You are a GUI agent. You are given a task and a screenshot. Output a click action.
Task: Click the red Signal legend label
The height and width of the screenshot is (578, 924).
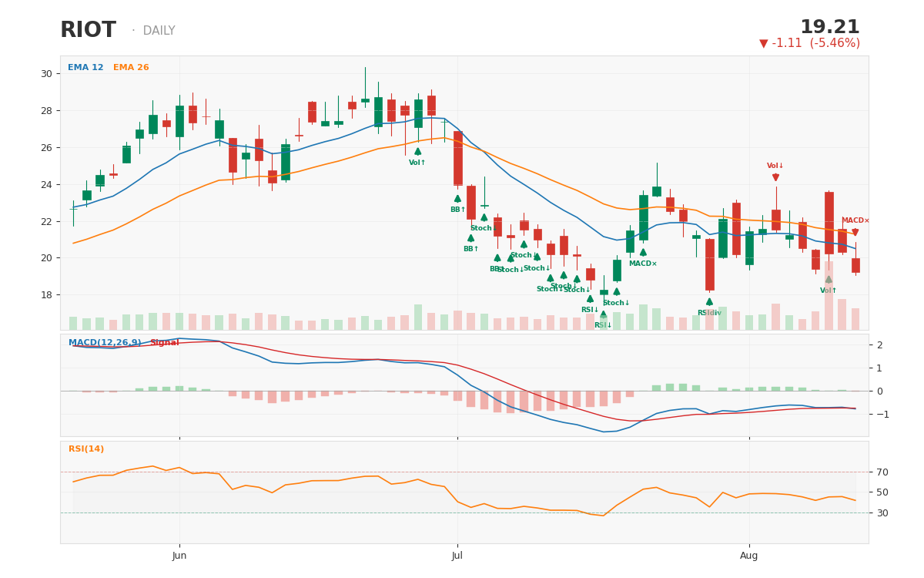(x=164, y=343)
